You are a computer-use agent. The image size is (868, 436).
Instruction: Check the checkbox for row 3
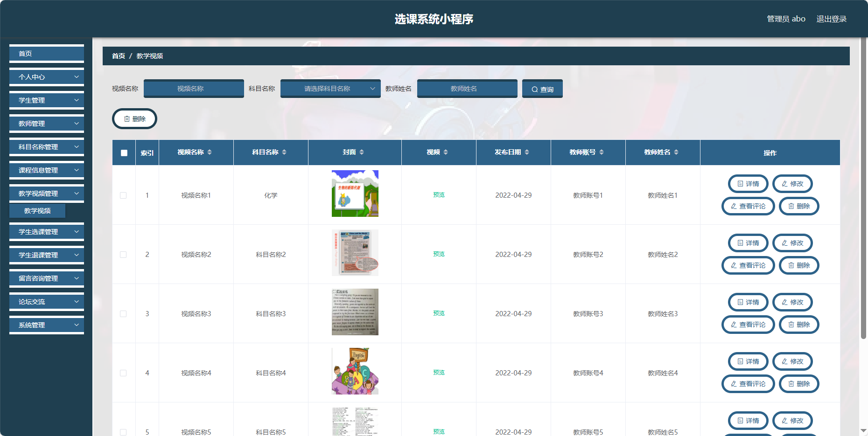[123, 314]
